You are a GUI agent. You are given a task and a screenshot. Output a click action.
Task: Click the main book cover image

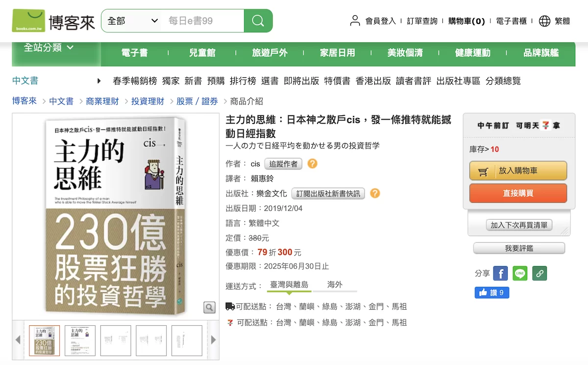click(116, 216)
